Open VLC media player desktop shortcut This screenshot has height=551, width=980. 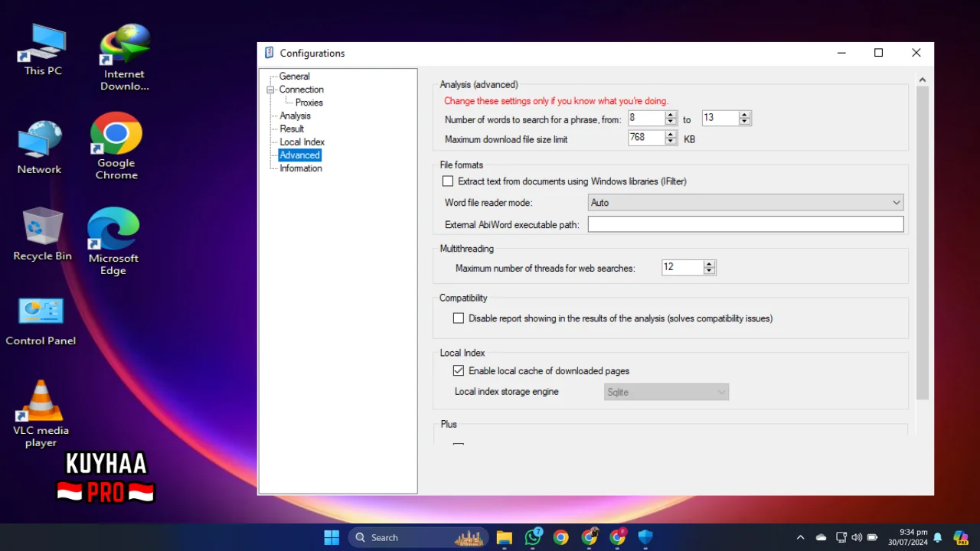[x=41, y=413]
